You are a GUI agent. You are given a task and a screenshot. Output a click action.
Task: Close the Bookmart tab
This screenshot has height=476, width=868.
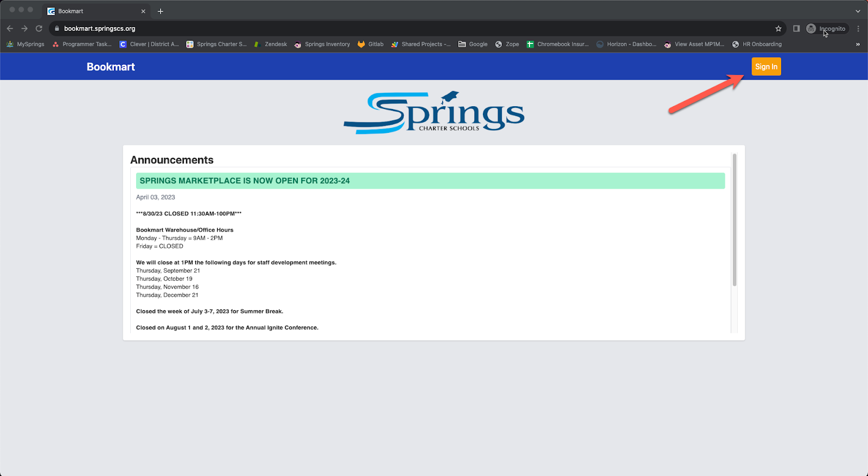point(143,11)
